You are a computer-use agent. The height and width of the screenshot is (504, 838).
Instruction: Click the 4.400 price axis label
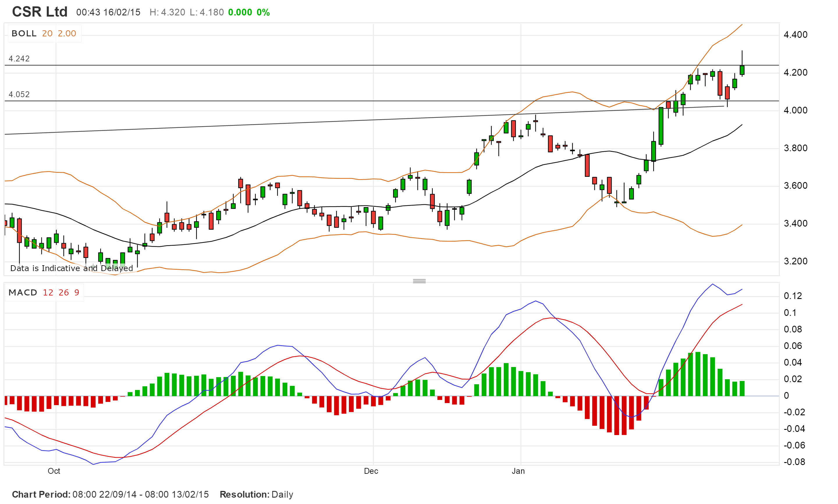click(x=795, y=35)
